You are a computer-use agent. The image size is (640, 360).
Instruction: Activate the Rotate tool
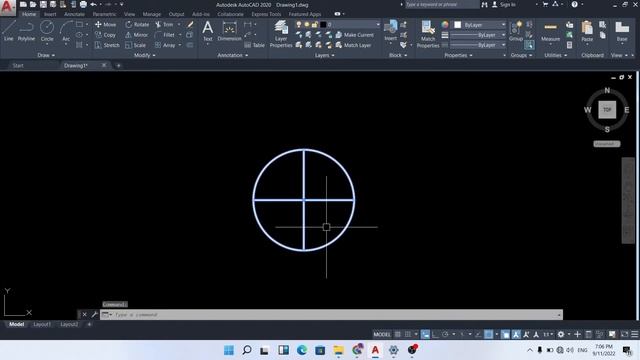pos(137,24)
